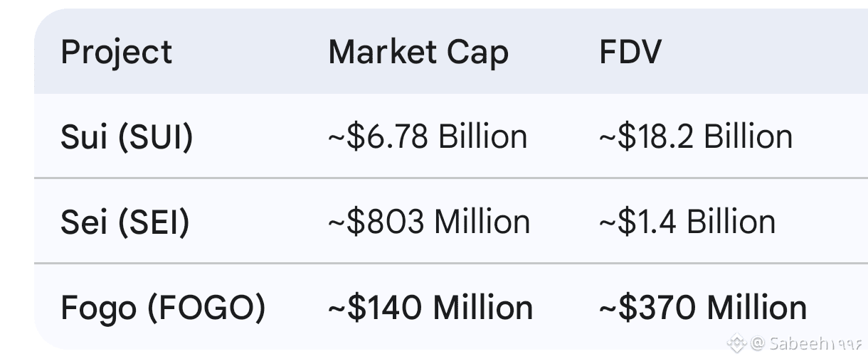Select the Sei (SEI) project cell
The height and width of the screenshot is (361, 868).
click(125, 222)
